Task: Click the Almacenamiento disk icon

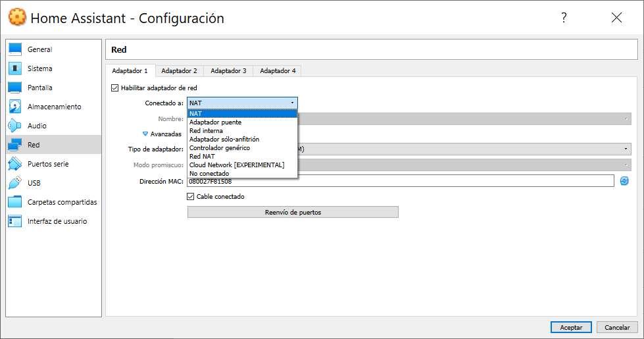Action: pos(15,107)
